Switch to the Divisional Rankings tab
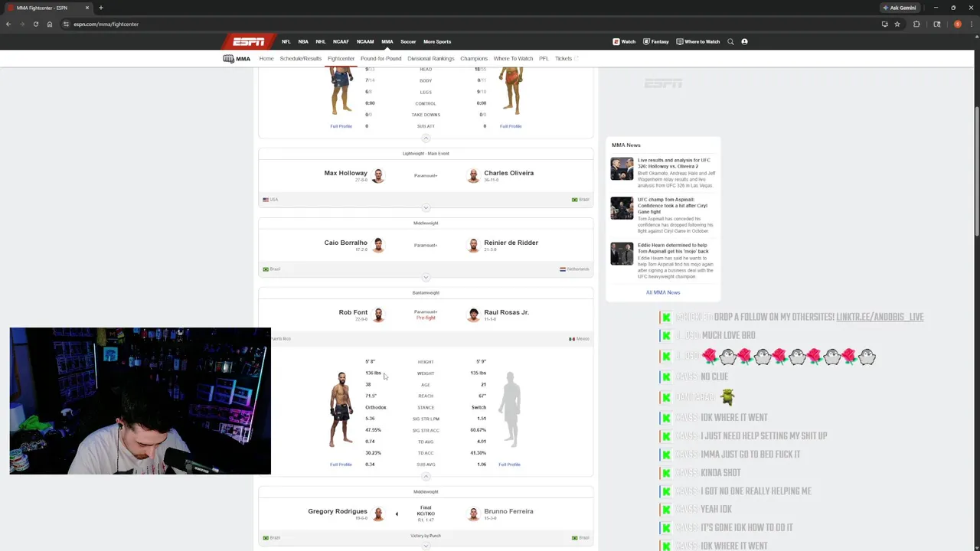The width and height of the screenshot is (980, 551). click(x=431, y=58)
